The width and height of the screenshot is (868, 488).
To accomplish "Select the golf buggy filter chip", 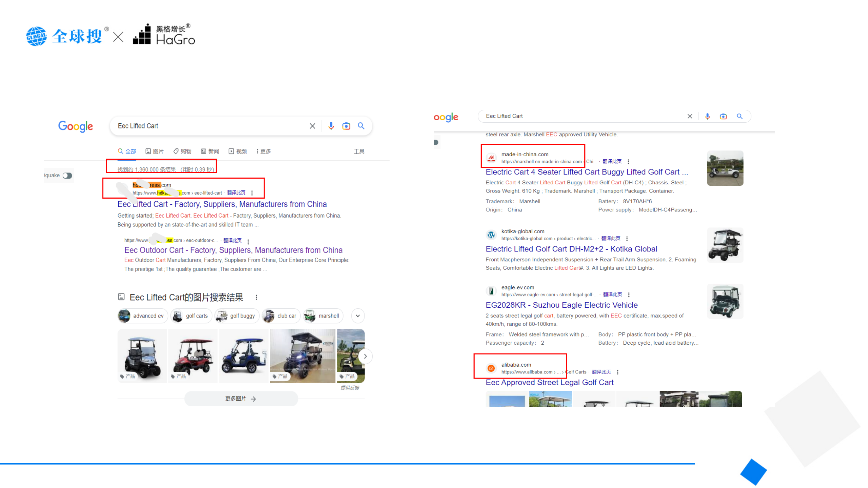I will click(x=237, y=316).
